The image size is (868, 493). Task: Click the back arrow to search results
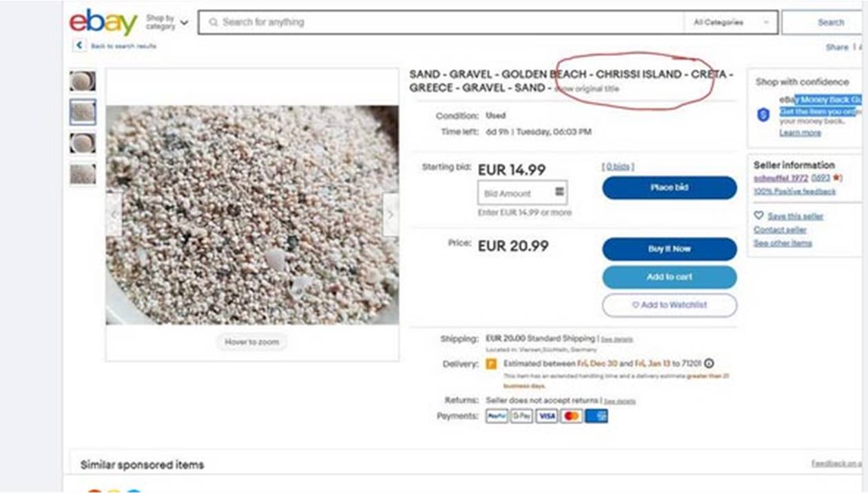[80, 45]
